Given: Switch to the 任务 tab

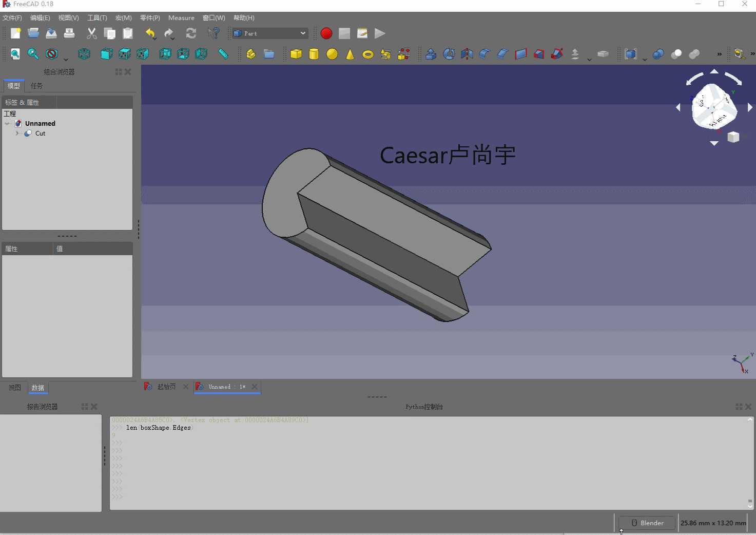Looking at the screenshot, I should coord(36,86).
